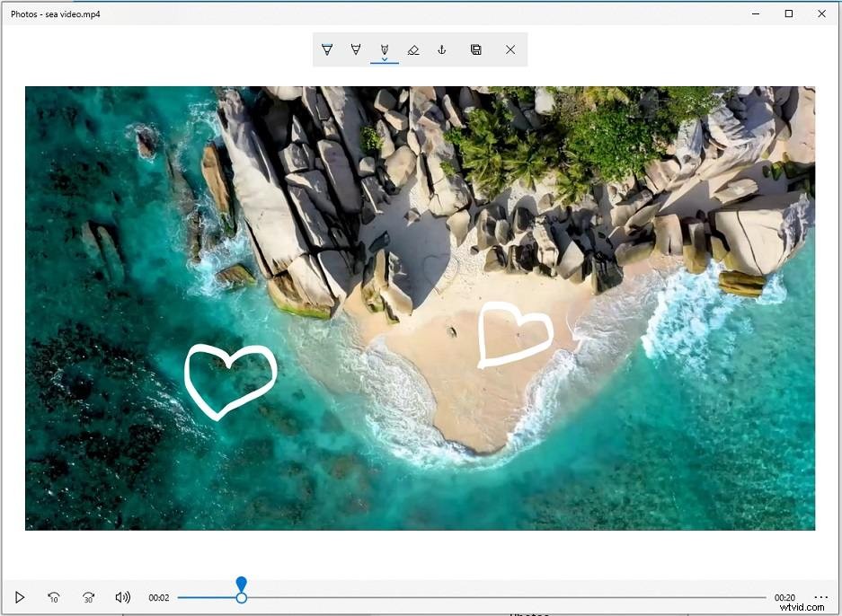Image resolution: width=842 pixels, height=616 pixels.
Task: Click the elapsed time 00:02 indicator
Action: (159, 596)
